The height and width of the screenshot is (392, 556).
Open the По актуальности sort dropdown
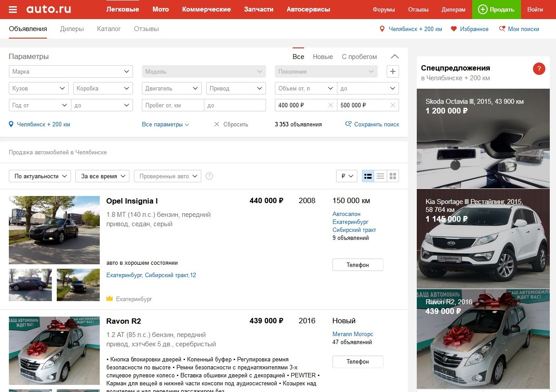click(40, 176)
